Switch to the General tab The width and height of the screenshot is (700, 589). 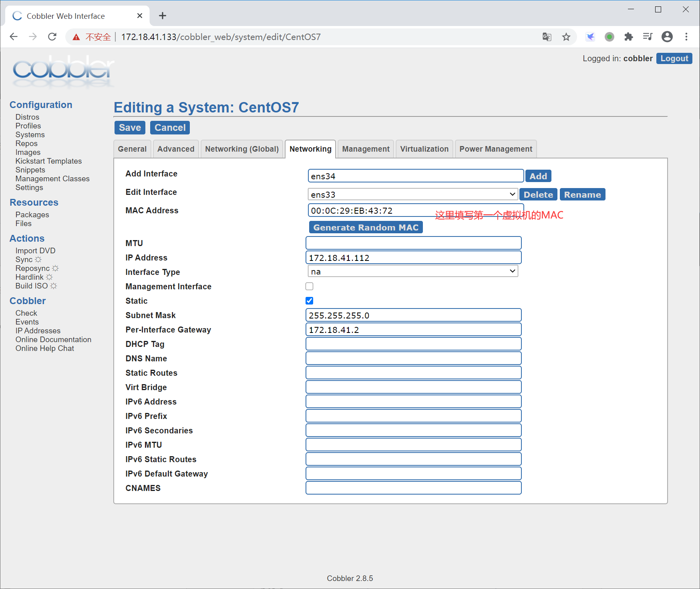(132, 149)
